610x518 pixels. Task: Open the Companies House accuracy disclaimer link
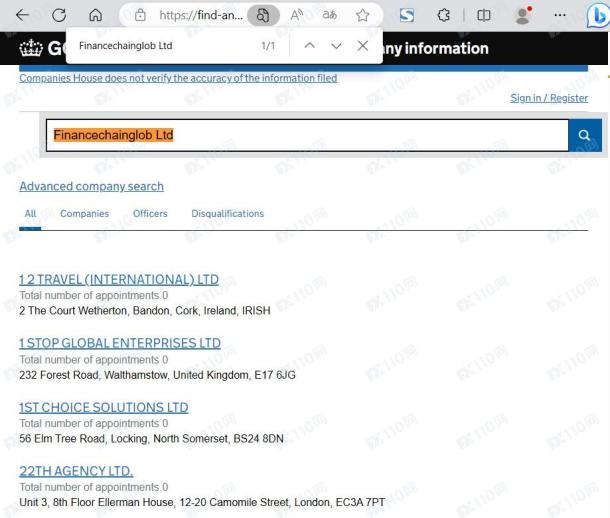pyautogui.click(x=178, y=78)
